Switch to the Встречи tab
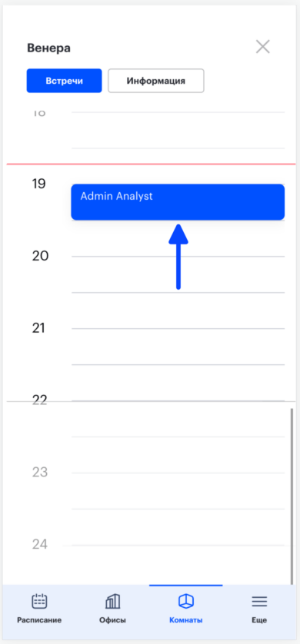 [x=64, y=81]
